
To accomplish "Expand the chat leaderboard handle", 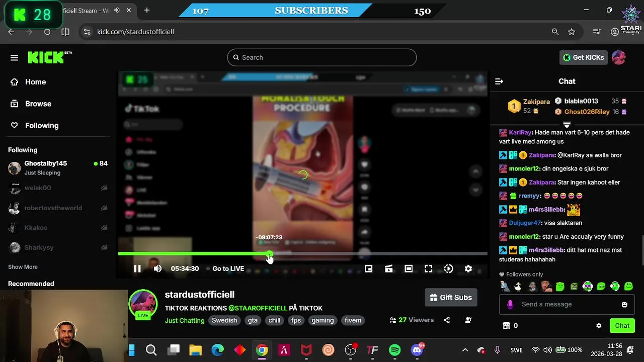I will click(567, 124).
